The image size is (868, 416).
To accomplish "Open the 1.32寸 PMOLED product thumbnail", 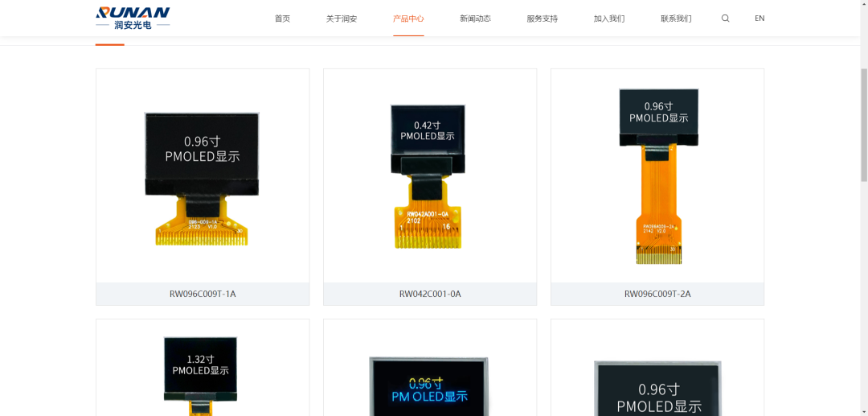I will pyautogui.click(x=203, y=368).
